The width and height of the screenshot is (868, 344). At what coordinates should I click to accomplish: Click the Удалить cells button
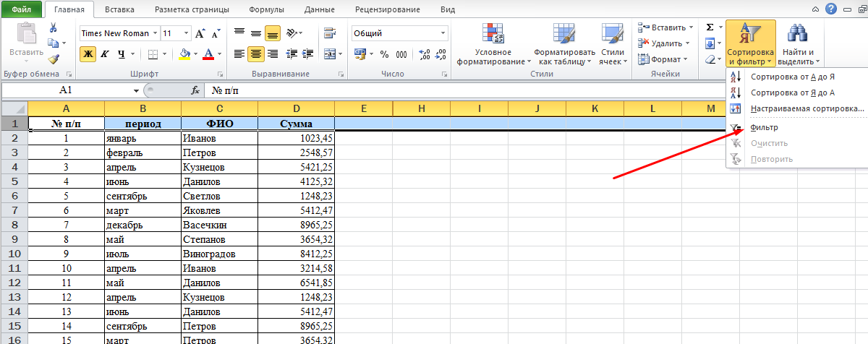(663, 43)
